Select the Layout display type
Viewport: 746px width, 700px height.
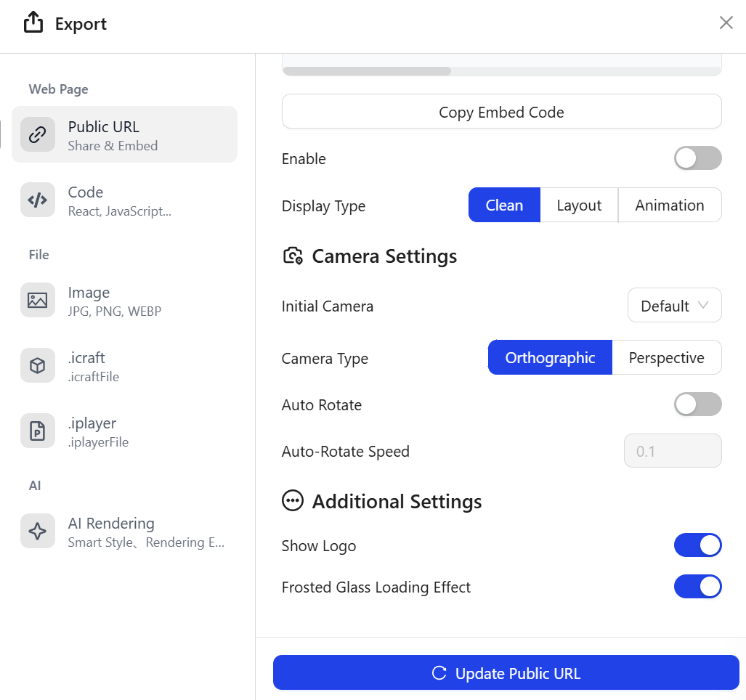(x=579, y=205)
